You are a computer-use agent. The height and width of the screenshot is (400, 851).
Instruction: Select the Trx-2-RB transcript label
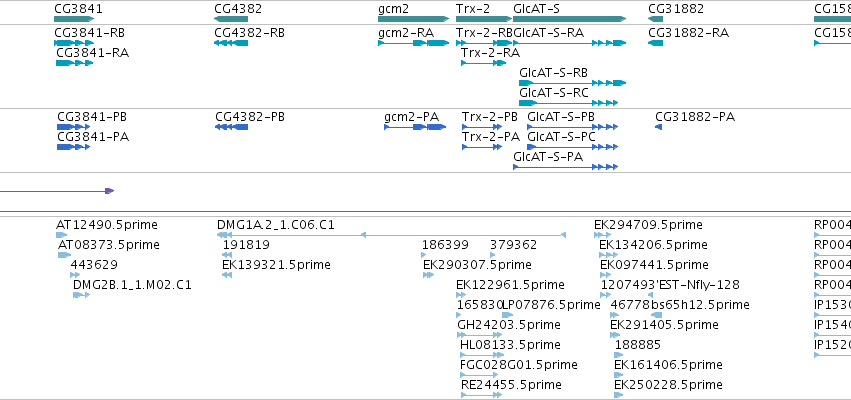tap(484, 33)
